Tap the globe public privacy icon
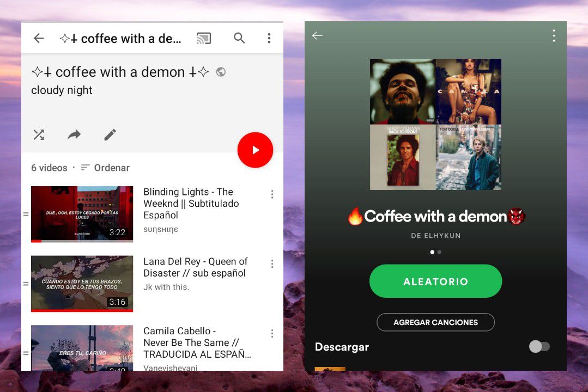 click(221, 71)
